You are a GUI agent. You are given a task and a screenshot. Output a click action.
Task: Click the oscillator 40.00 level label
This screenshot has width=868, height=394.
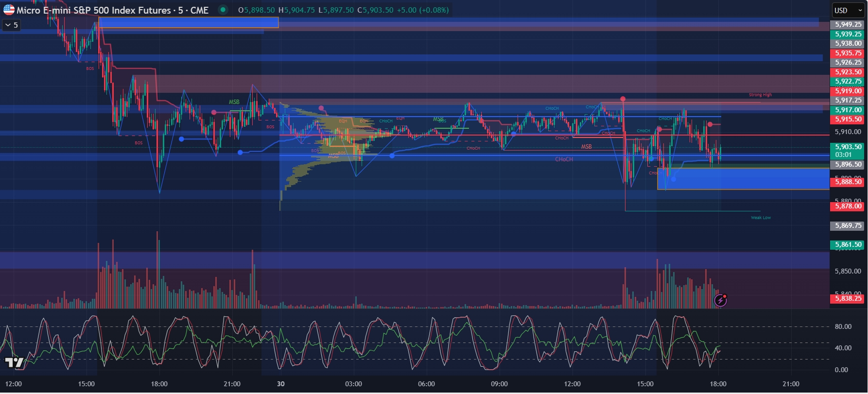coord(843,348)
